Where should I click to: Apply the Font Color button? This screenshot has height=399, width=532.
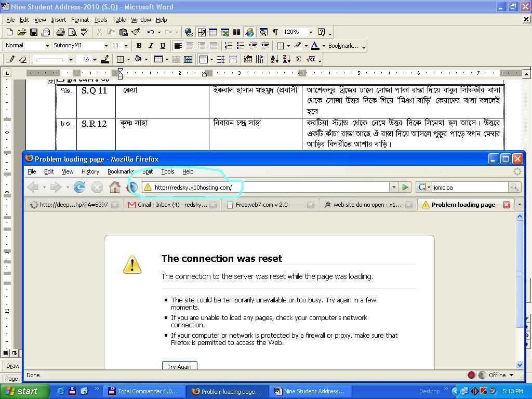[x=315, y=46]
